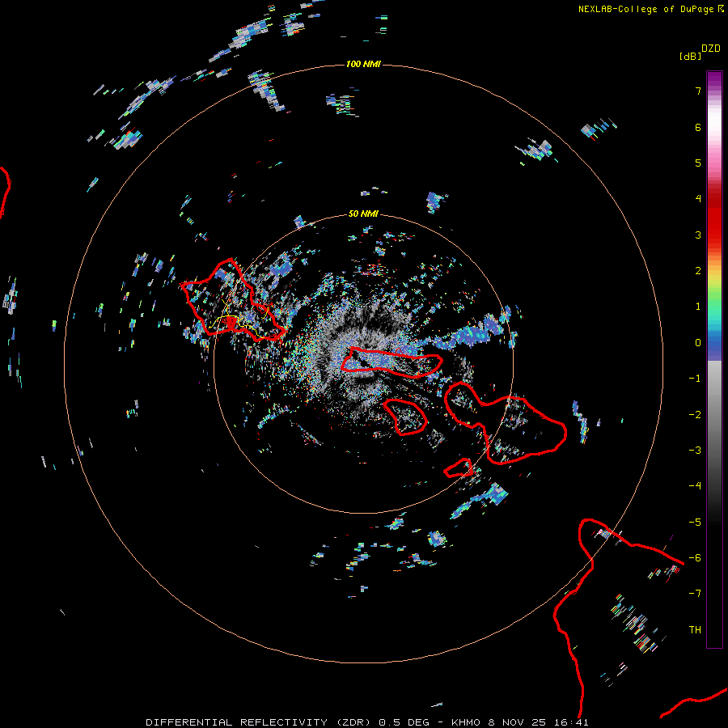The height and width of the screenshot is (728, 728).
Task: Click the 0 value on color scale
Action: click(x=698, y=343)
